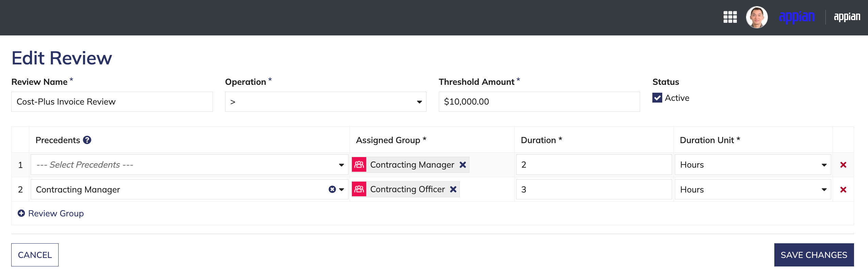Click the Precedents column header
868x276 pixels.
click(x=58, y=140)
